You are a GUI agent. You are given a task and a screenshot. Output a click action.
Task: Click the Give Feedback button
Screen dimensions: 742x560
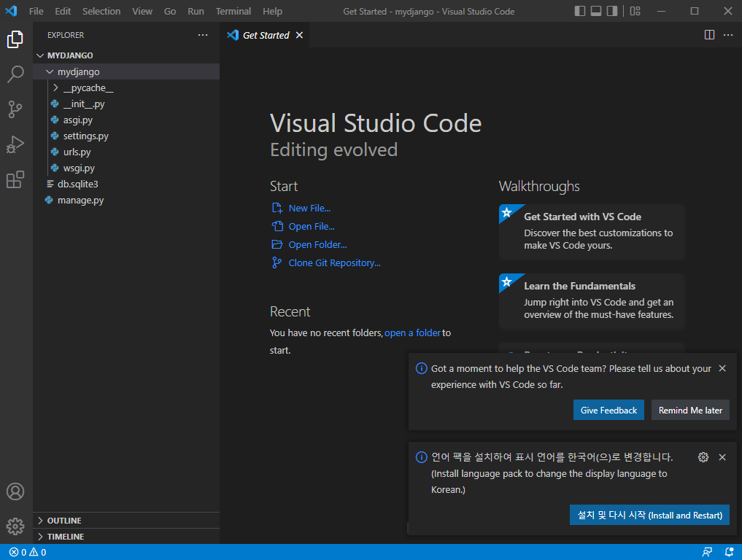coord(608,410)
